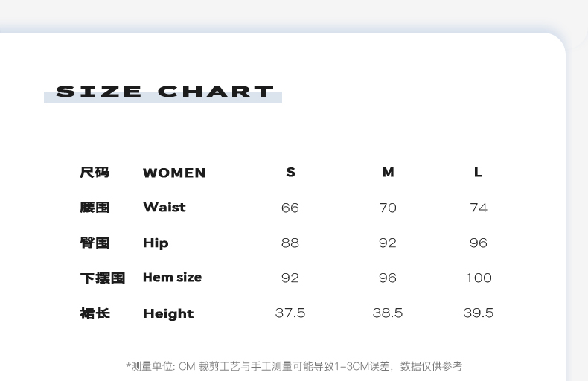Click waist value 74 for size L
The image size is (588, 381).
pos(478,208)
